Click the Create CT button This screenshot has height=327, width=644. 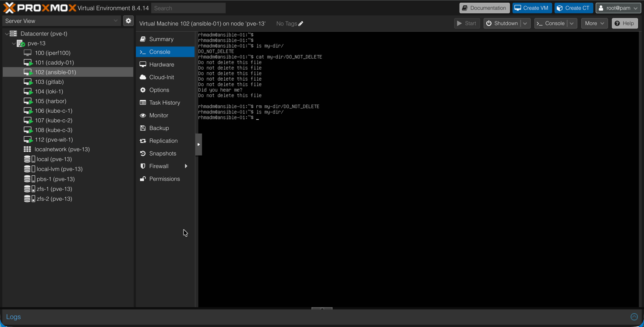573,8
